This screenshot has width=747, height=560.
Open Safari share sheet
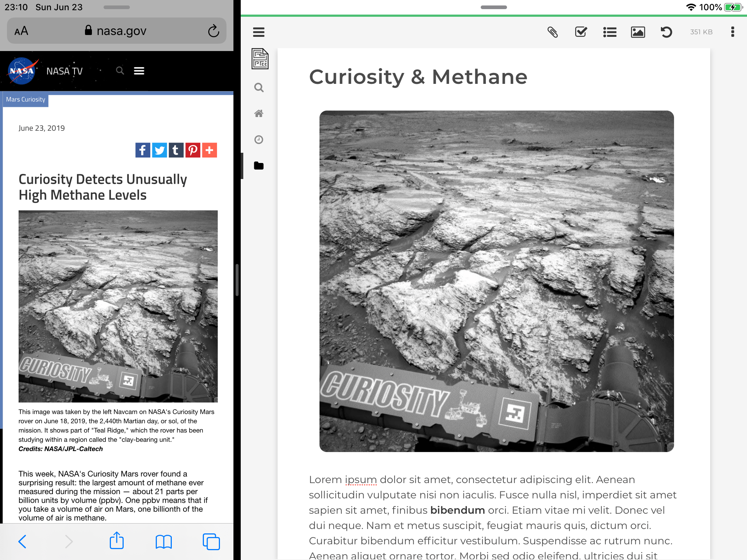pos(116,540)
